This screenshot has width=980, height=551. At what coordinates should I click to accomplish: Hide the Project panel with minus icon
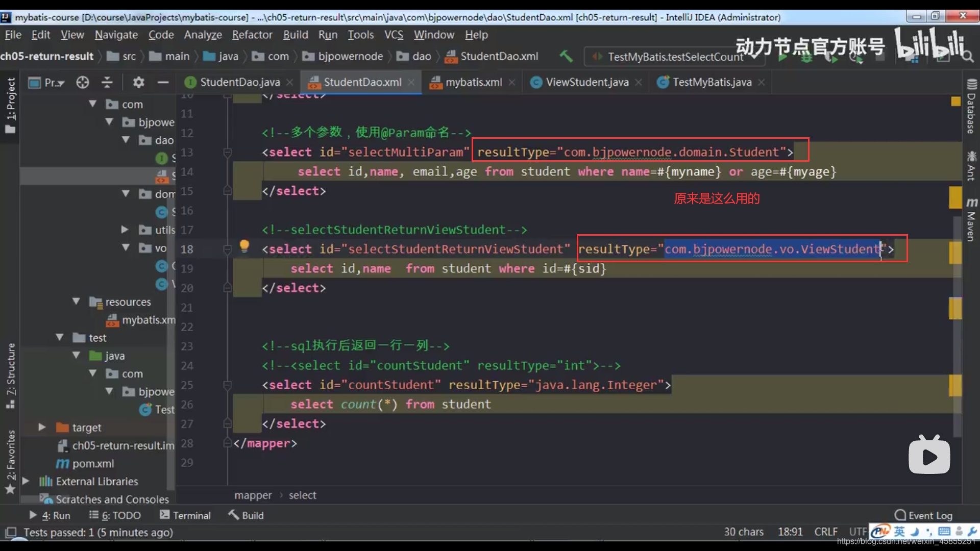click(163, 82)
